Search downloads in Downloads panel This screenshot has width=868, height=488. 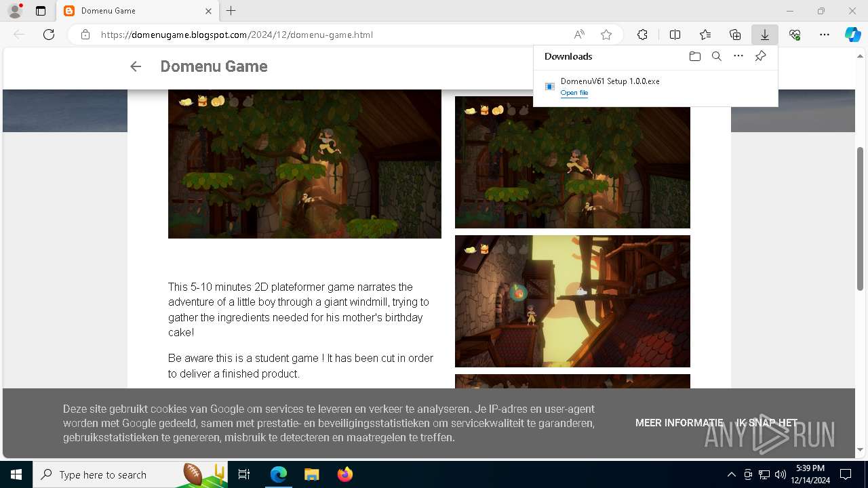tap(716, 56)
